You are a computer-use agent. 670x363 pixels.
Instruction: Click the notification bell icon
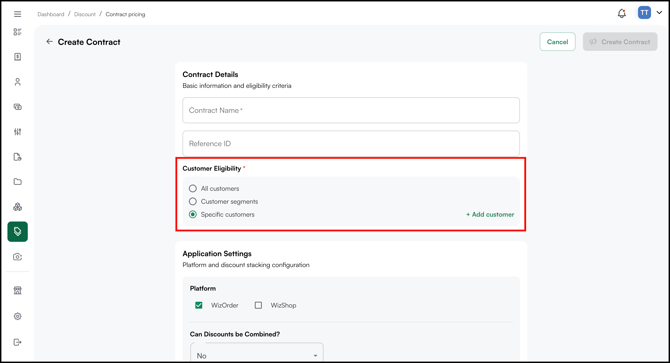(x=622, y=13)
